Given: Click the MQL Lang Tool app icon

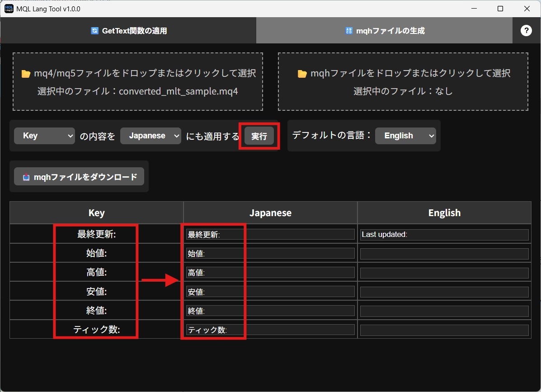Looking at the screenshot, I should click(9, 9).
